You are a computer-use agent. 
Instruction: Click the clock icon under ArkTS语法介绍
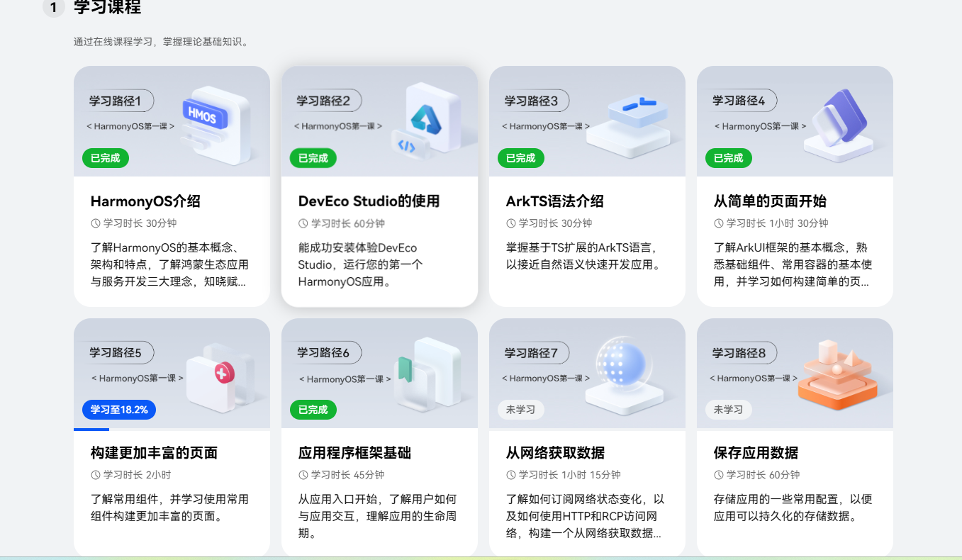tap(511, 223)
